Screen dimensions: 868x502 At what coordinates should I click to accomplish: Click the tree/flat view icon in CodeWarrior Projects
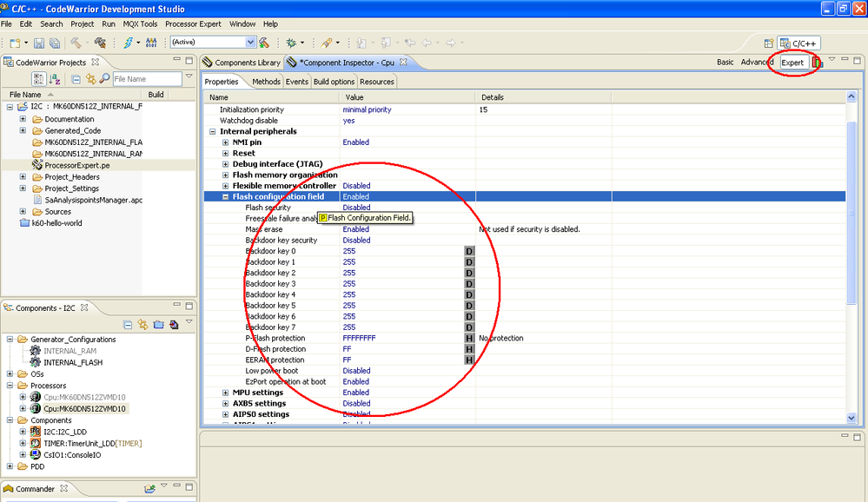[x=38, y=79]
